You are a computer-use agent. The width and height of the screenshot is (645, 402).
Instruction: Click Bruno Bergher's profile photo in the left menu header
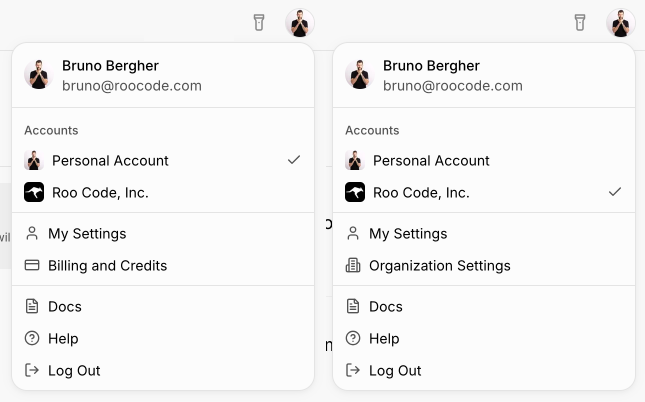click(38, 75)
